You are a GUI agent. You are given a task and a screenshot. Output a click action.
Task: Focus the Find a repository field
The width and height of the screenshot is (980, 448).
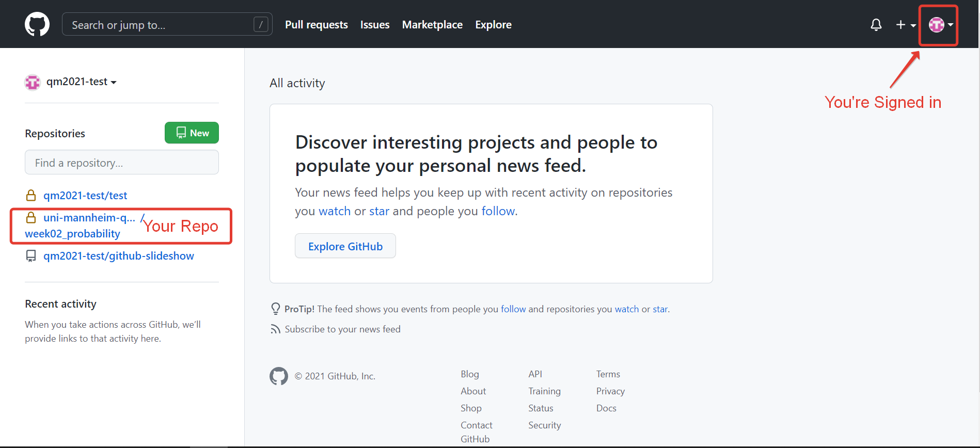point(121,163)
